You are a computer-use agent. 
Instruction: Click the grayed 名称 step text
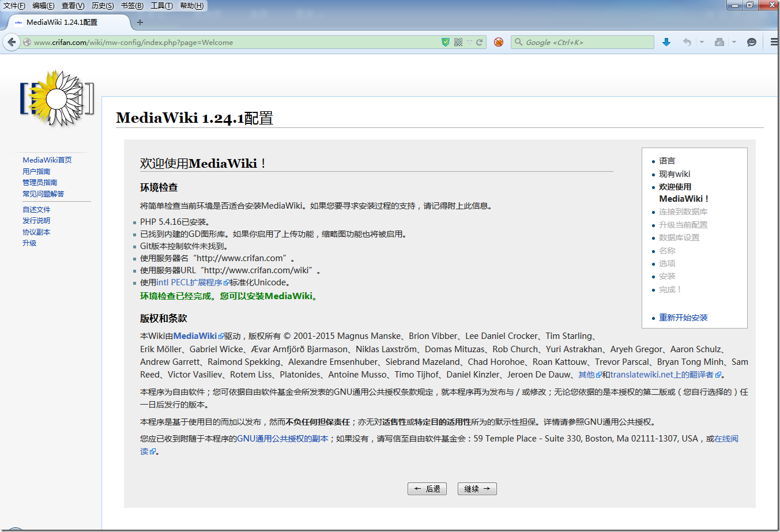click(667, 251)
